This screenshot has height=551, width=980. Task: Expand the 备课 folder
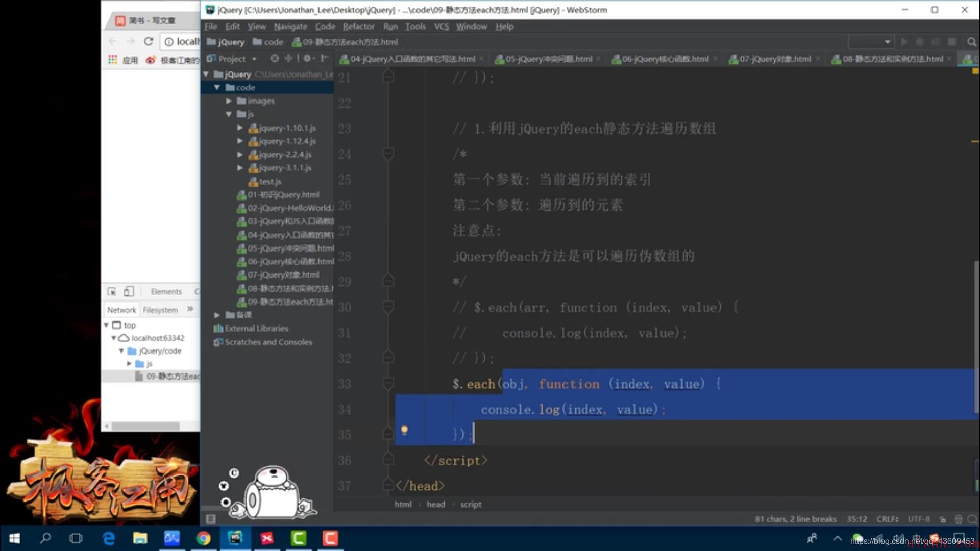point(217,315)
